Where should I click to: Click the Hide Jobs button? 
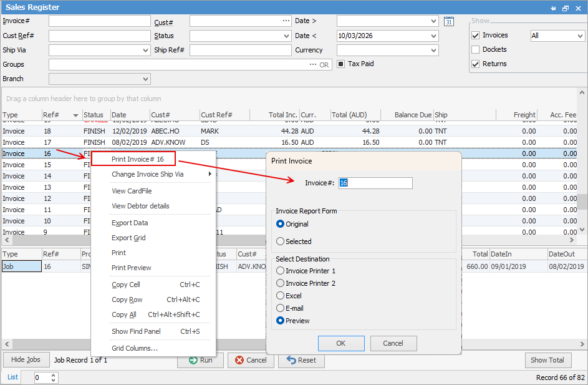point(26,360)
